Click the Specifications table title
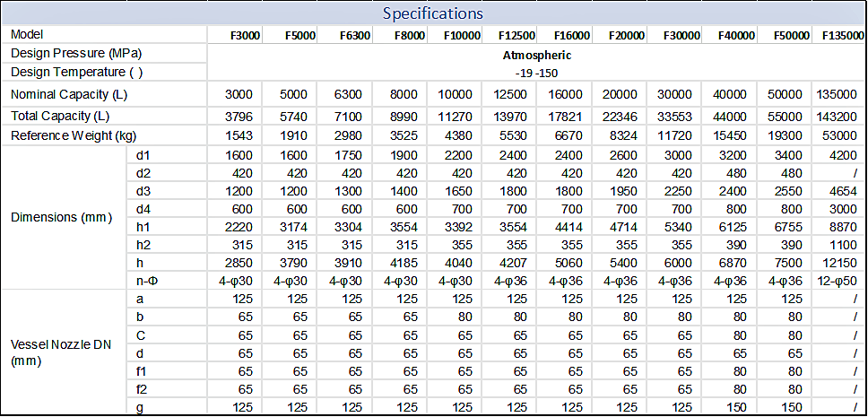Image resolution: width=868 pixels, height=417 pixels. tap(433, 13)
